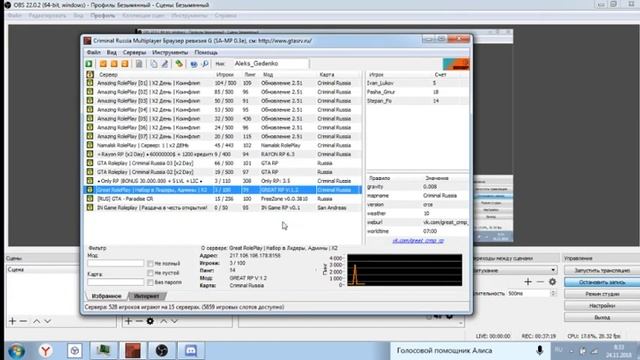The width and height of the screenshot is (640, 360).
Task: Open Discord from the taskbar
Action: (x=191, y=351)
